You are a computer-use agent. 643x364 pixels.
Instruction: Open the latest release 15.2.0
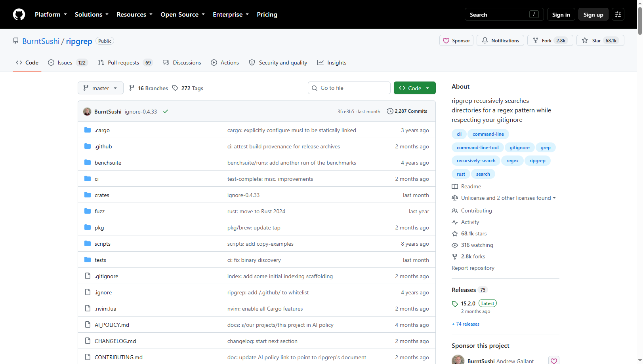tap(468, 303)
